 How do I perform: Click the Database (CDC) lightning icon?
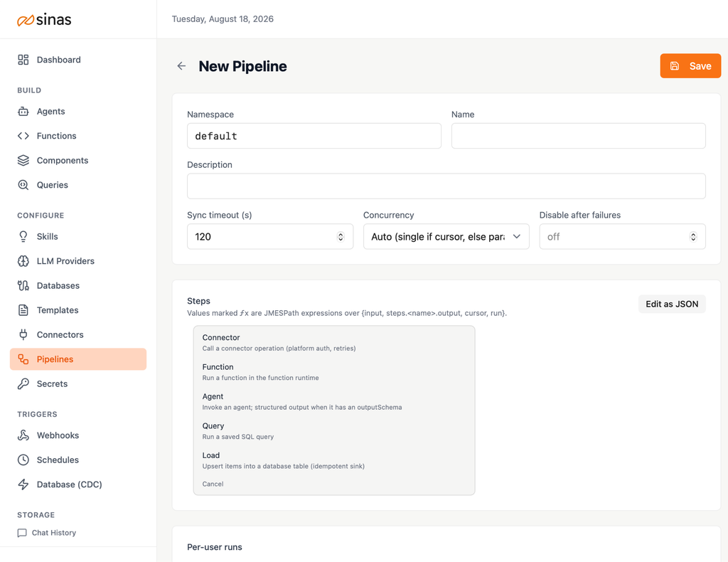tap(23, 484)
